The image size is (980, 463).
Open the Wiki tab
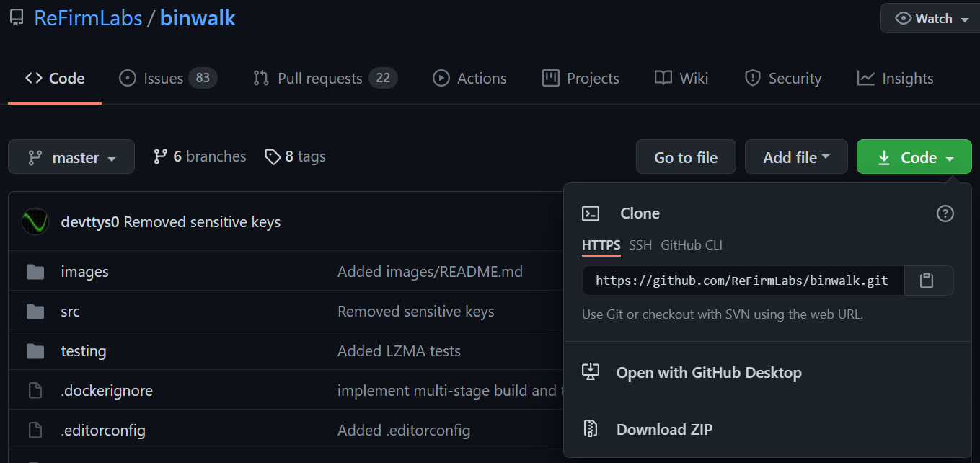(681, 79)
